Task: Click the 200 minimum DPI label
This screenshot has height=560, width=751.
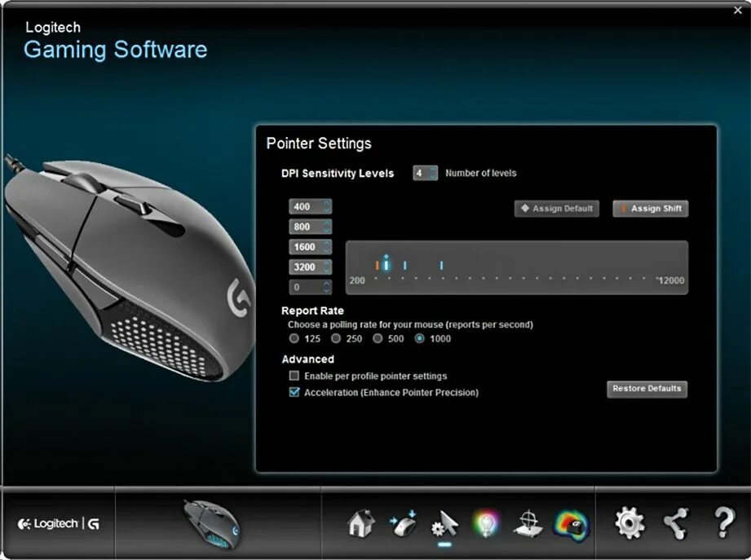Action: (357, 280)
